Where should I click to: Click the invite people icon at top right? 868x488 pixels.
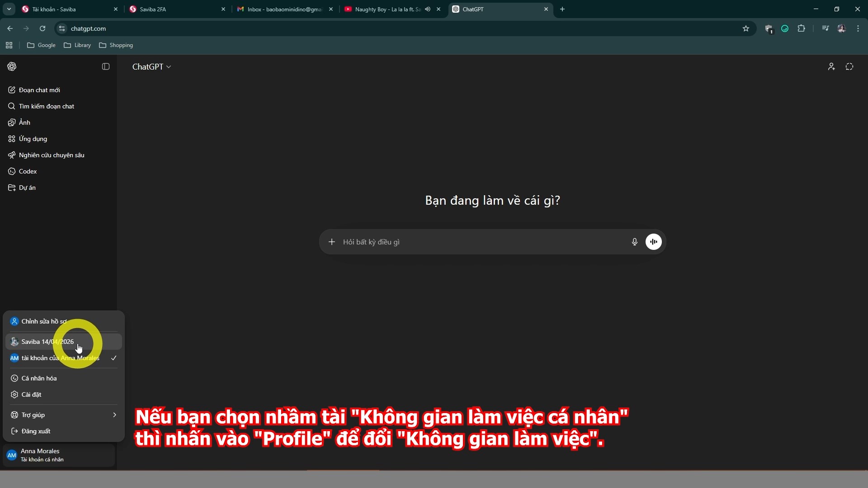831,66
